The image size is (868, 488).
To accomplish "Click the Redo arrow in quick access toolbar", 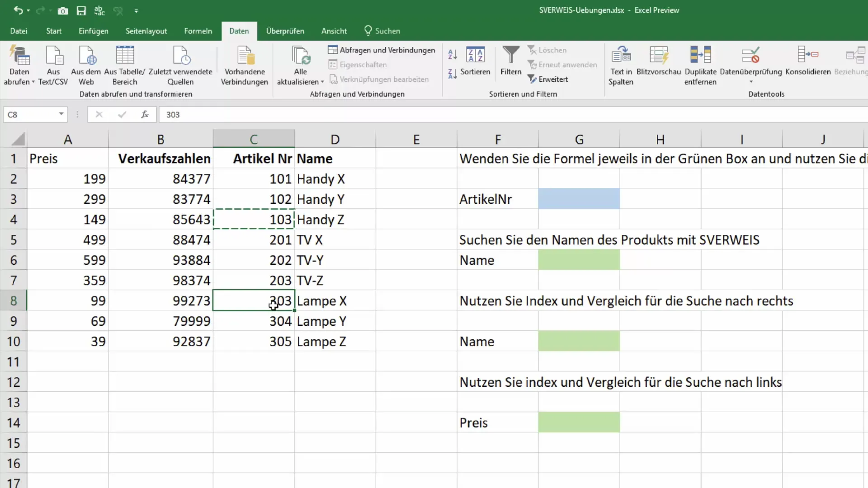I will [x=41, y=10].
